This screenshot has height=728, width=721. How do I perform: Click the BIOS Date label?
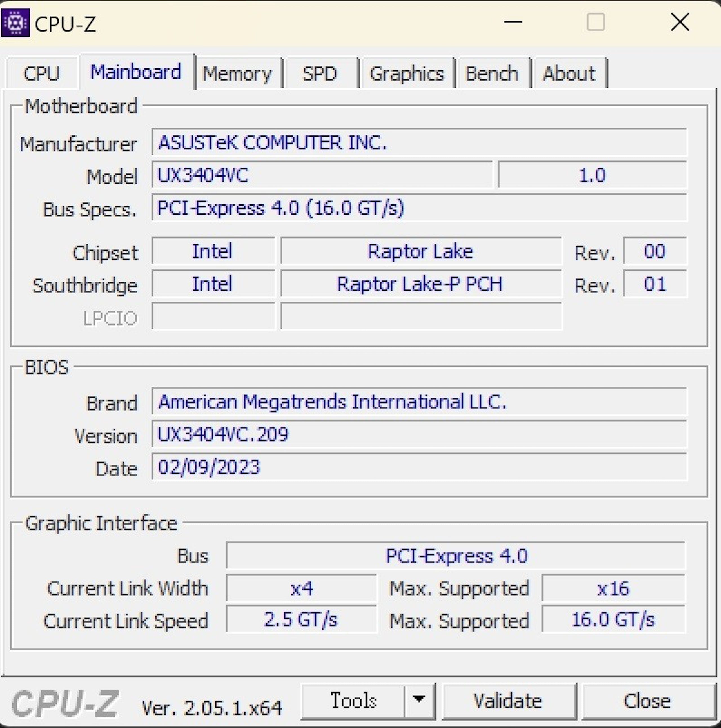pyautogui.click(x=117, y=469)
